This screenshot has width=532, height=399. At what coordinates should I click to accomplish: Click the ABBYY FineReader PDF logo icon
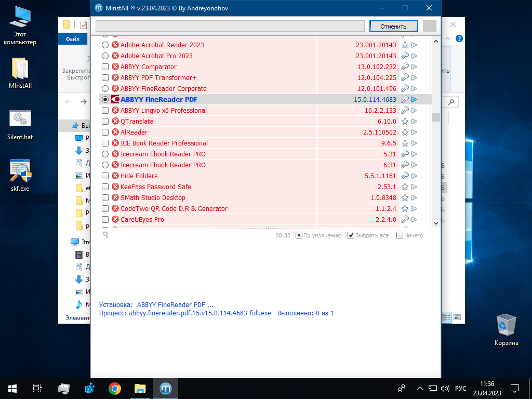[x=115, y=99]
